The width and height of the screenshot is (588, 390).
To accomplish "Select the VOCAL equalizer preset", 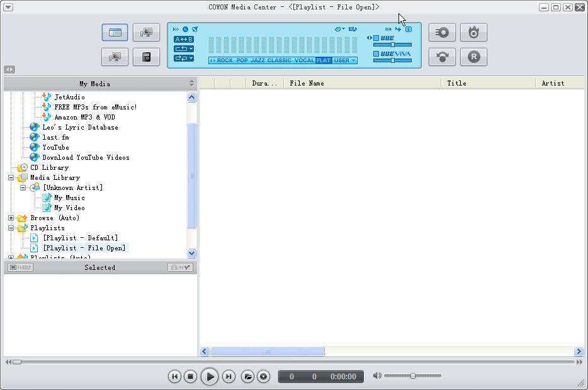I will coord(304,60).
